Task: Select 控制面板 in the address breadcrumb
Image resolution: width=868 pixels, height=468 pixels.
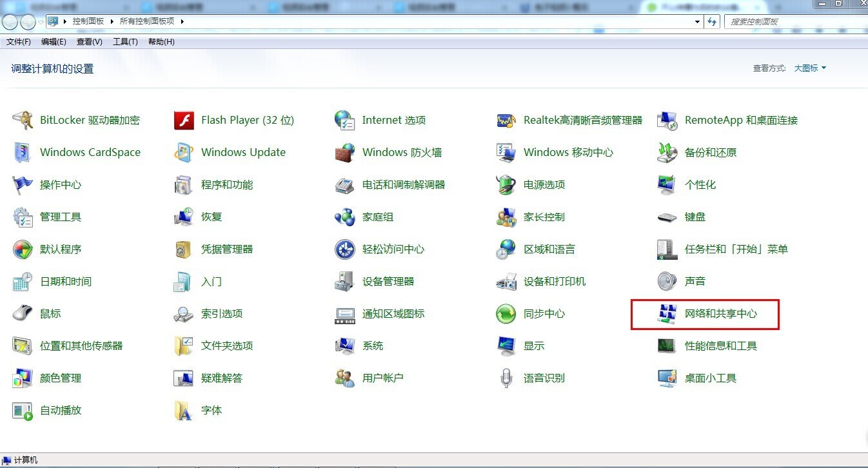Action: coord(88,21)
